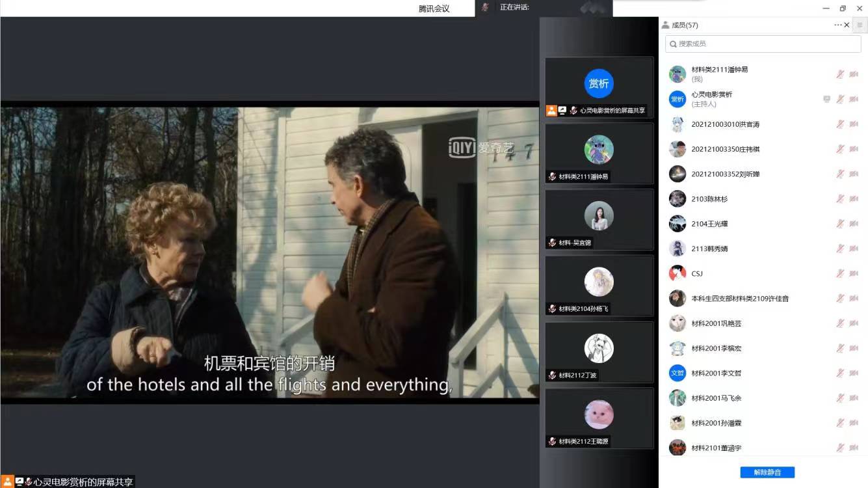This screenshot has width=868, height=488.
Task: Click screen-share icon beside host 心灵电影赏析
Action: pos(826,100)
